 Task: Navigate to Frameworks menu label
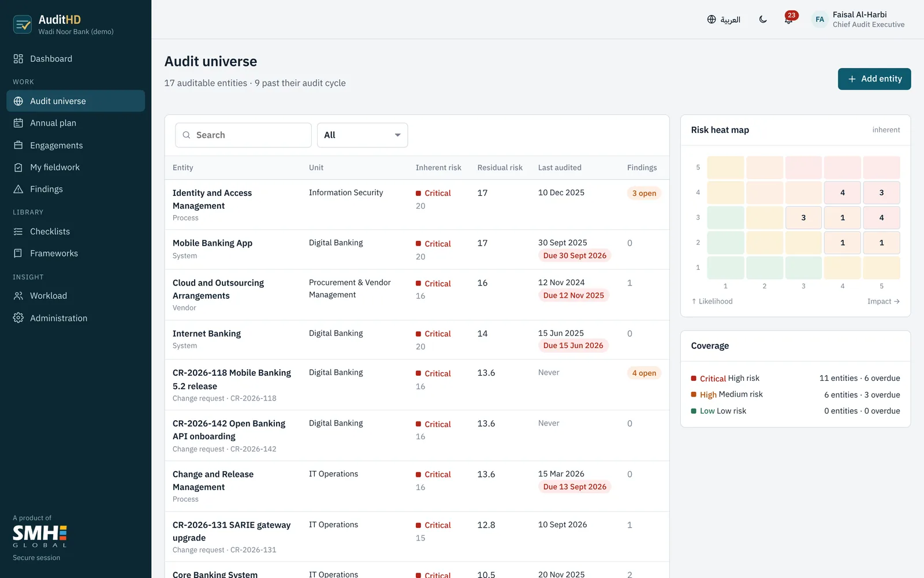(54, 253)
